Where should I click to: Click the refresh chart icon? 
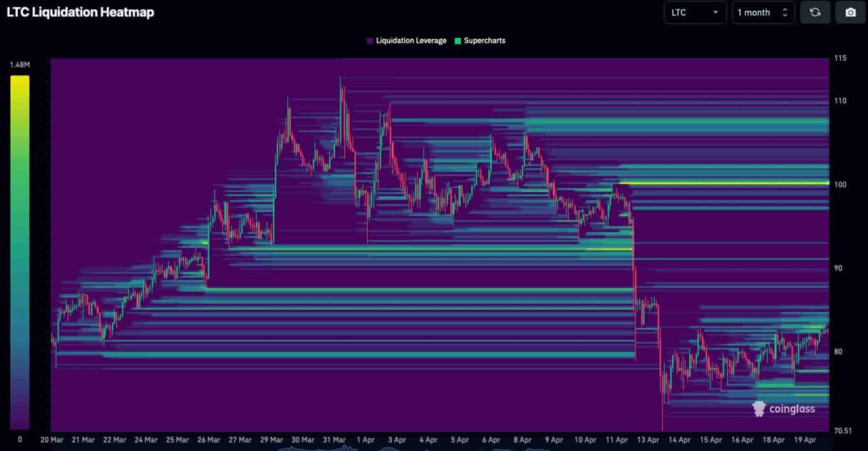coord(815,12)
